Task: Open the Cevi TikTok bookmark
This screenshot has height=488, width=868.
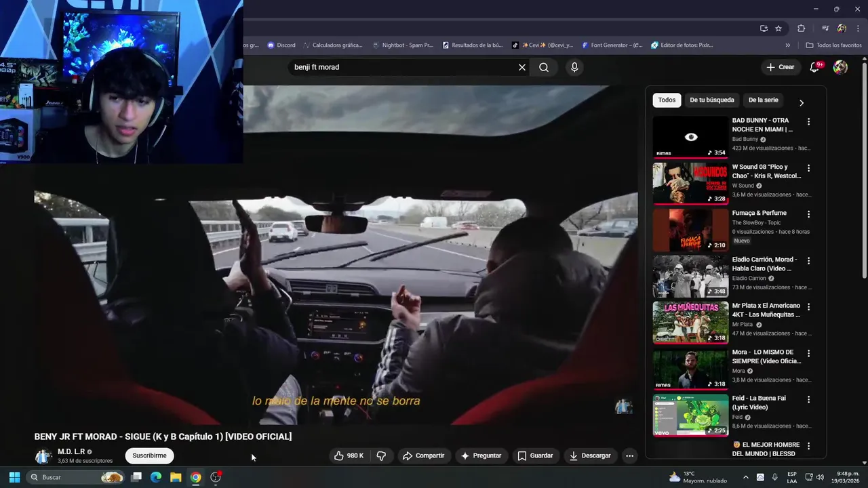Action: tap(542, 45)
